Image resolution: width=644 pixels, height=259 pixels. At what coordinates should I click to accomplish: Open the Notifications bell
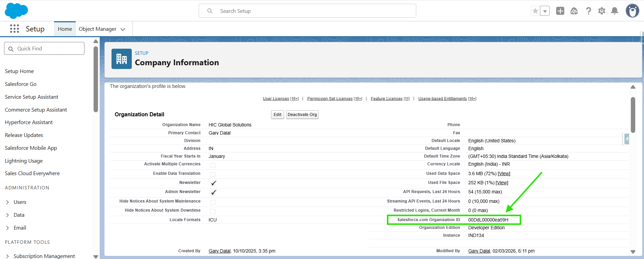point(615,11)
